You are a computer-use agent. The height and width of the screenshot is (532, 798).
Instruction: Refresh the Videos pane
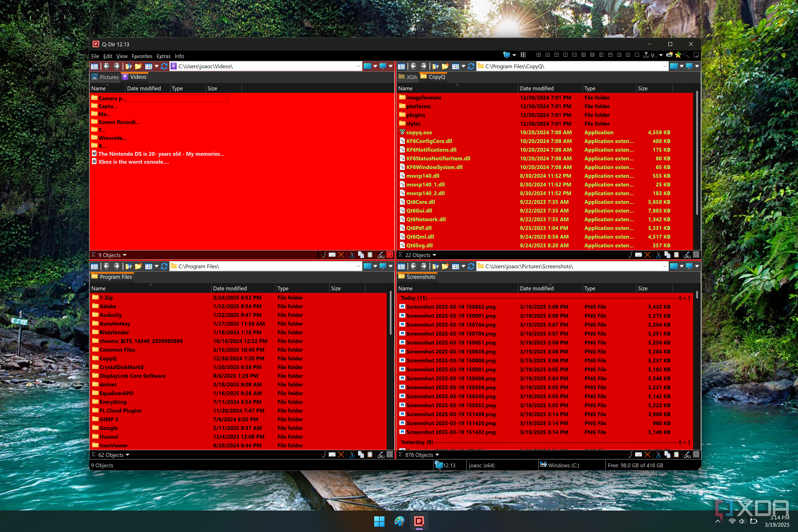(x=164, y=66)
